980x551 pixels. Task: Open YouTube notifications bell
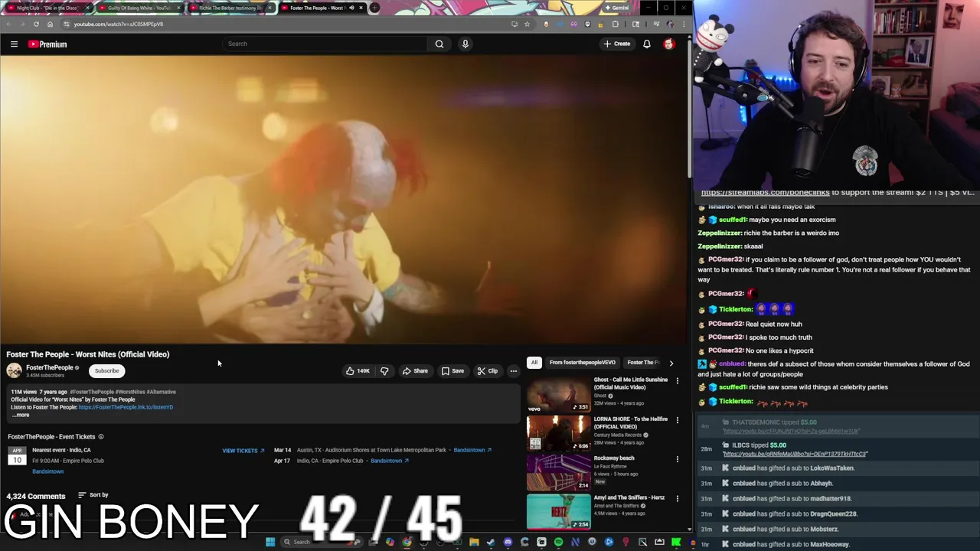pyautogui.click(x=647, y=44)
